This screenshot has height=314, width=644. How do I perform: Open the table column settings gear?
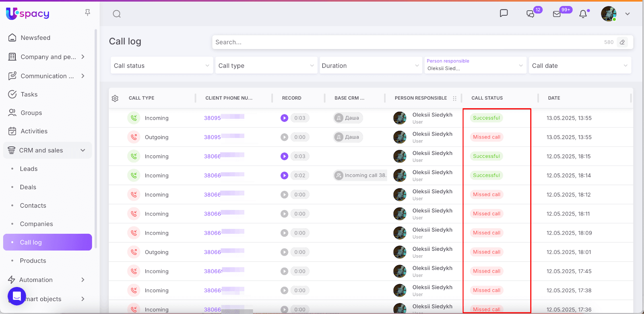pyautogui.click(x=115, y=98)
